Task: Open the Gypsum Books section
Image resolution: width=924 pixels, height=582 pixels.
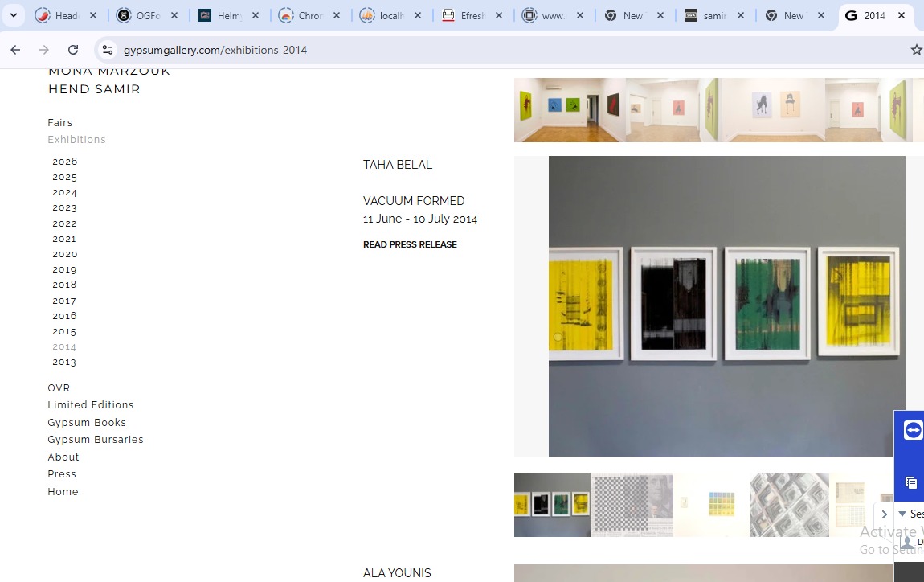Action: coord(86,422)
